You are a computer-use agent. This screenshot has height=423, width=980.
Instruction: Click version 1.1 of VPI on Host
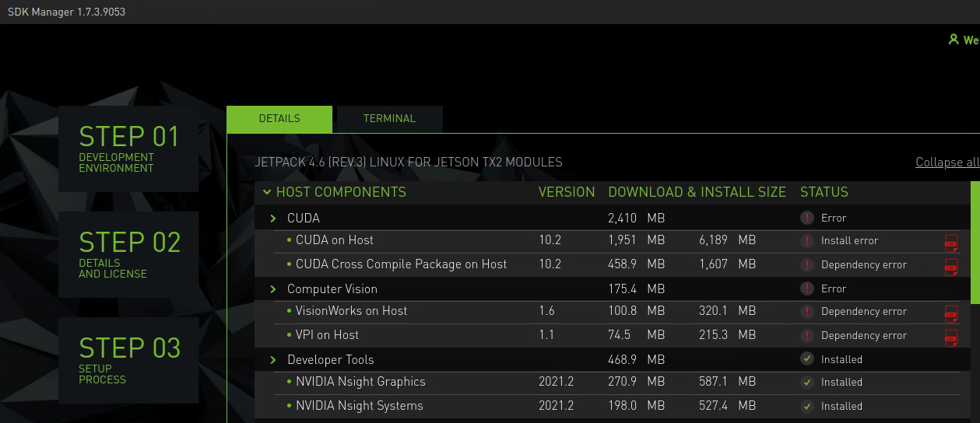pyautogui.click(x=546, y=335)
